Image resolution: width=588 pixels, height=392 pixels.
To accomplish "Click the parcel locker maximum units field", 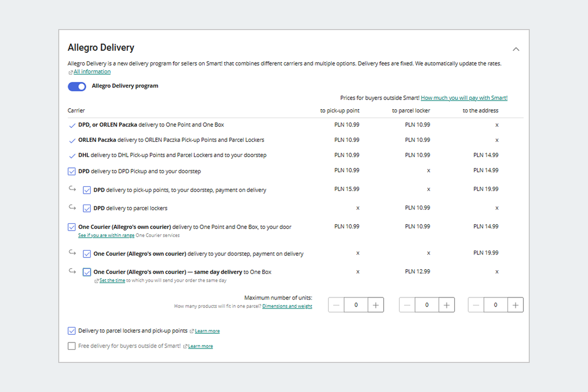I will point(427,305).
